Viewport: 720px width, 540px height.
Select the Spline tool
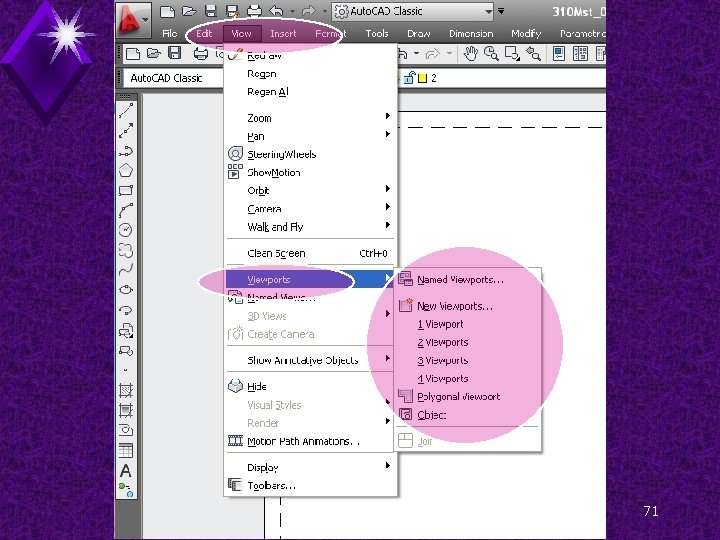coord(126,270)
